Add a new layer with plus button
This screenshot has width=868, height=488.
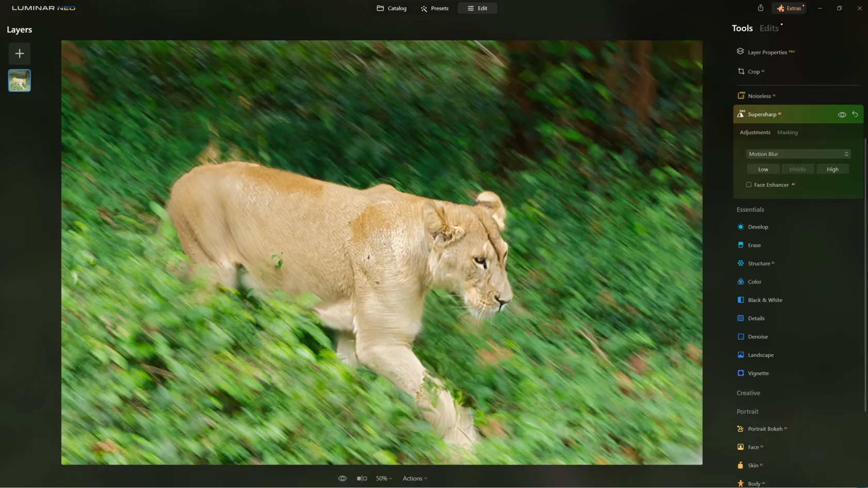[20, 54]
